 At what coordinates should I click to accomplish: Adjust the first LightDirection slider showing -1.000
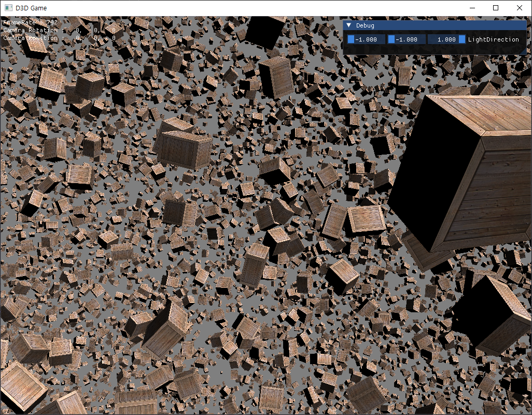(x=366, y=39)
